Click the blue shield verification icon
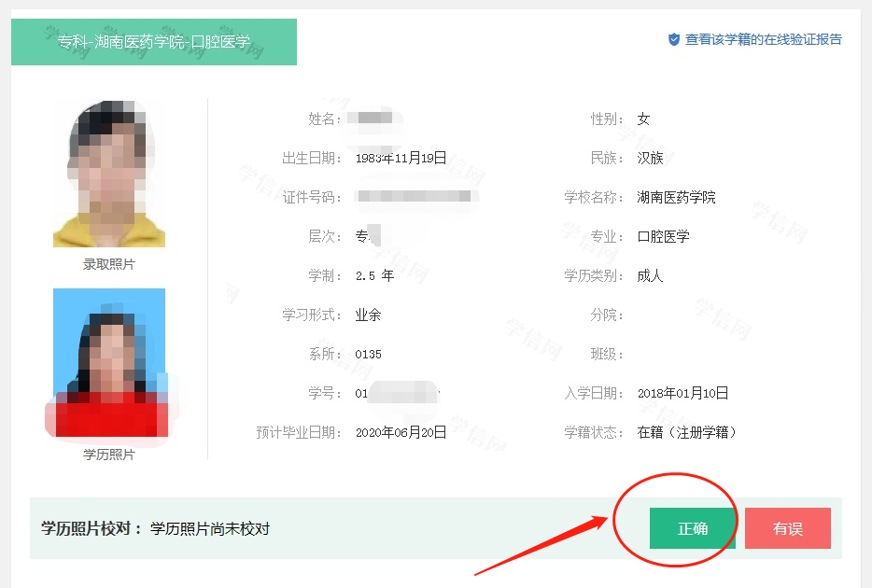 tap(673, 39)
